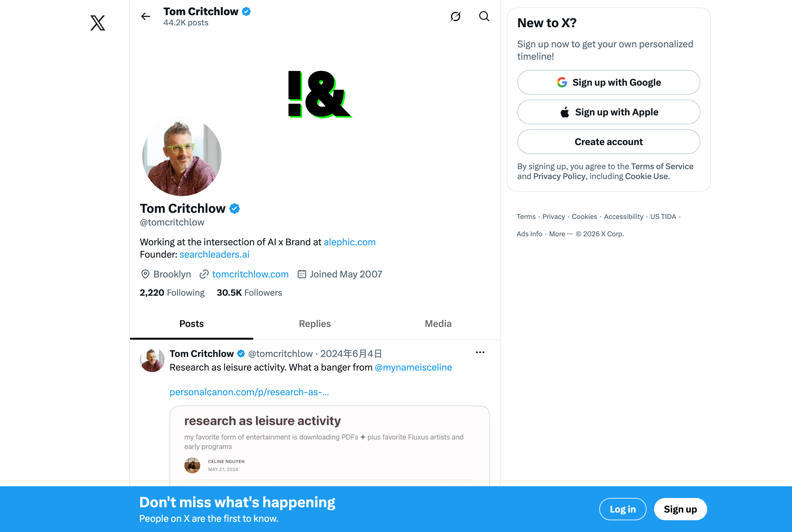Click the verified badge beside the profile name
Image resolution: width=792 pixels, height=532 pixels.
235,208
